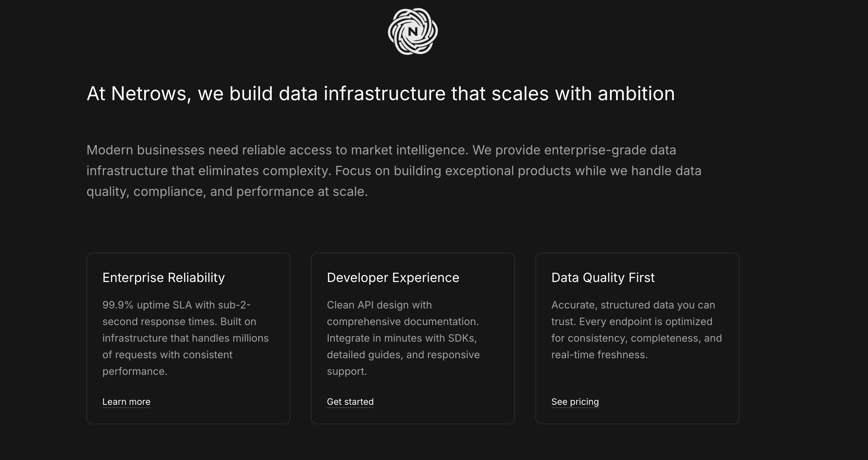Select the Enterprise Reliability card title
This screenshot has width=868, height=460.
click(163, 277)
